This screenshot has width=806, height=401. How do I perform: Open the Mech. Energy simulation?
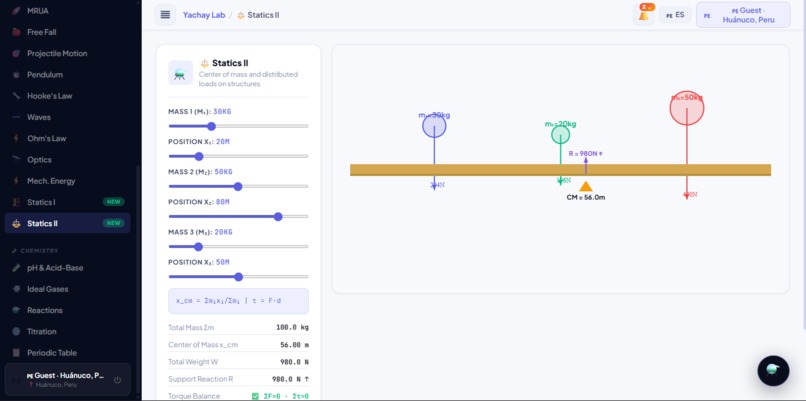pos(67,181)
